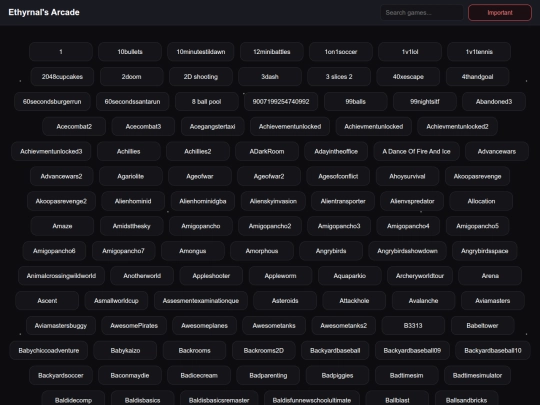Select the B3313 game
Image resolution: width=540 pixels, height=405 pixels.
pyautogui.click(x=413, y=325)
